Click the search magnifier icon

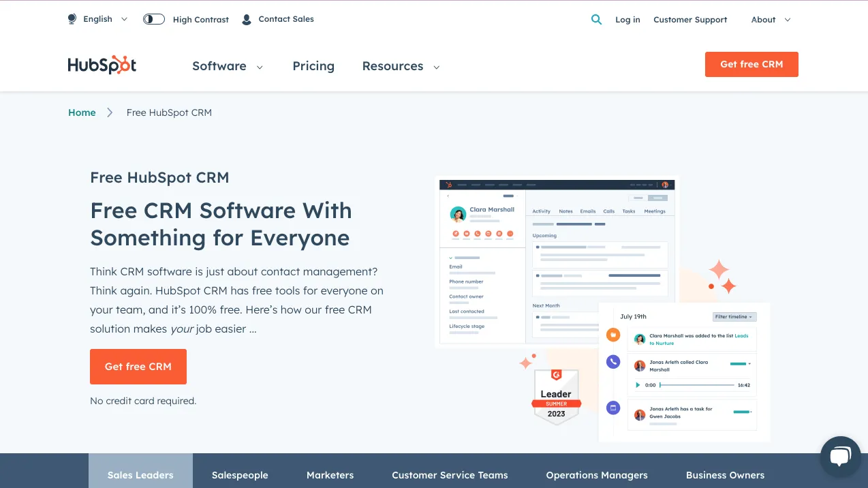(x=596, y=20)
